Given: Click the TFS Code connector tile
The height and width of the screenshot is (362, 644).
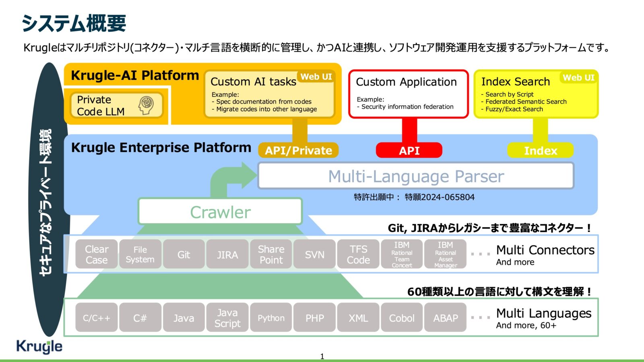Looking at the screenshot, I should coord(358,254).
